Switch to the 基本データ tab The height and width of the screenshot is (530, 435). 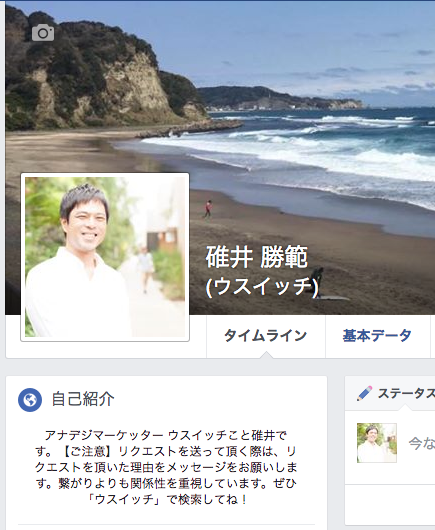[x=377, y=336]
